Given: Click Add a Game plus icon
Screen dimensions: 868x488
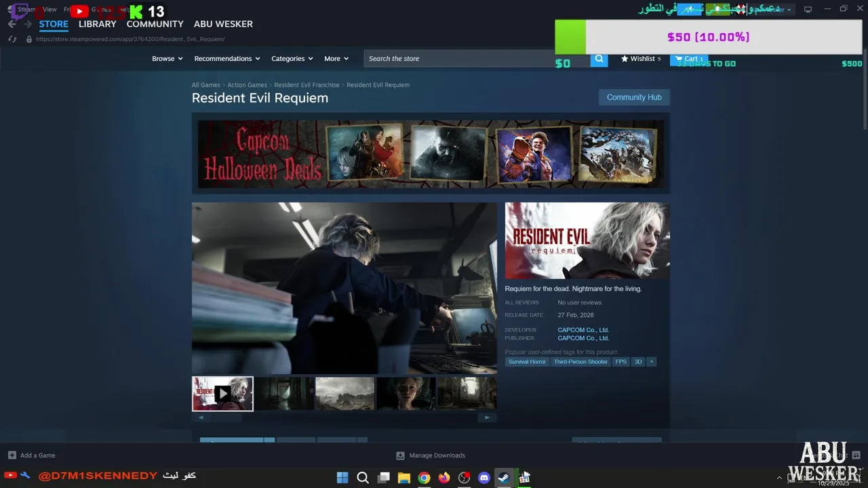Looking at the screenshot, I should pos(12,455).
